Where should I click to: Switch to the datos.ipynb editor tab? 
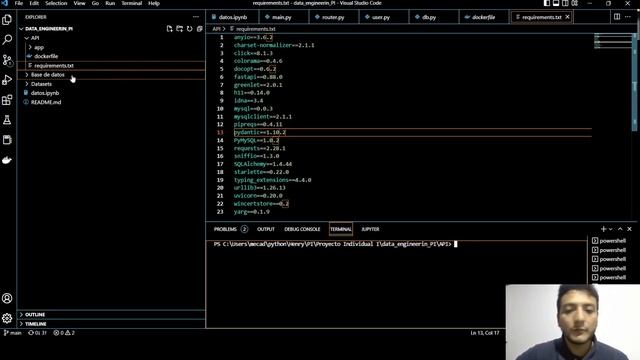[x=232, y=17]
